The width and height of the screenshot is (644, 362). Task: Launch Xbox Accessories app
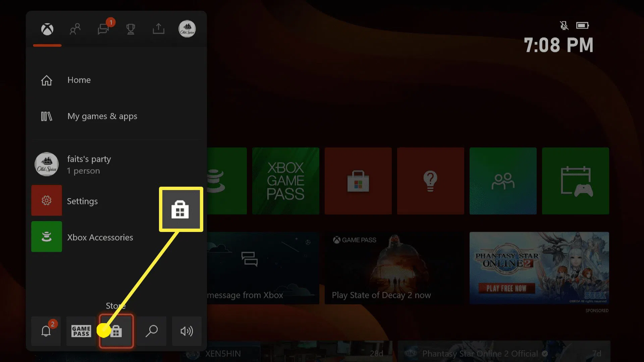100,237
